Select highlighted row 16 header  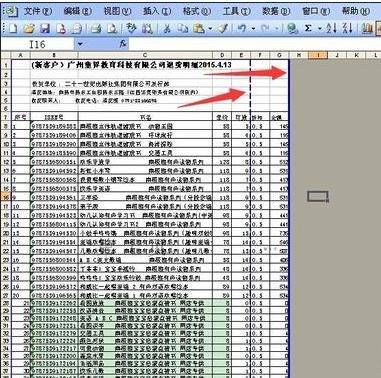pyautogui.click(x=6, y=197)
